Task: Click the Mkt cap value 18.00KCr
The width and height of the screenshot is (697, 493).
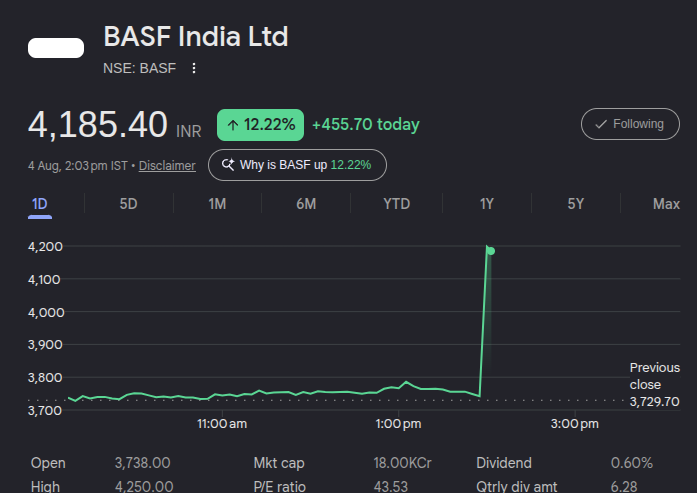Action: pos(402,463)
